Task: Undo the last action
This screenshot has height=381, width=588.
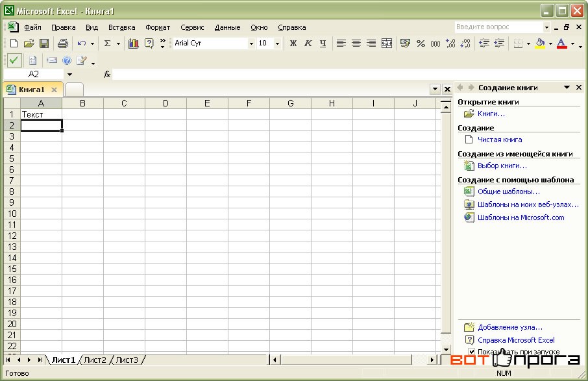Action: point(82,43)
